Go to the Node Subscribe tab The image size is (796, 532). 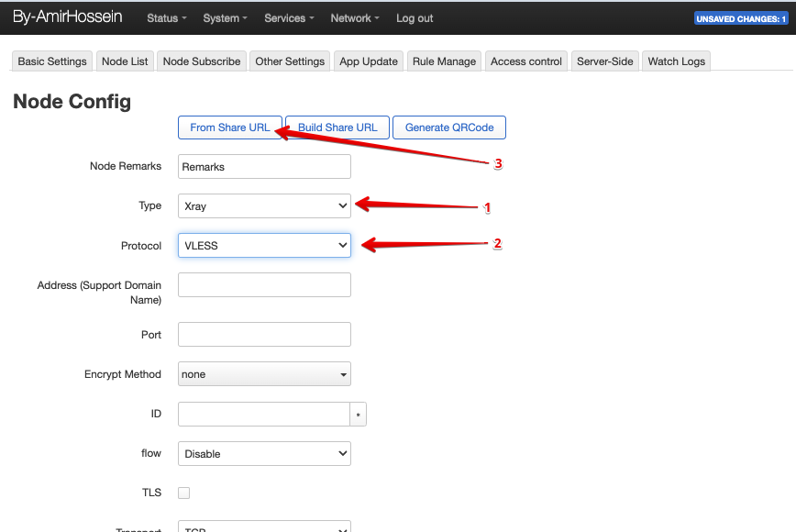[x=202, y=61]
